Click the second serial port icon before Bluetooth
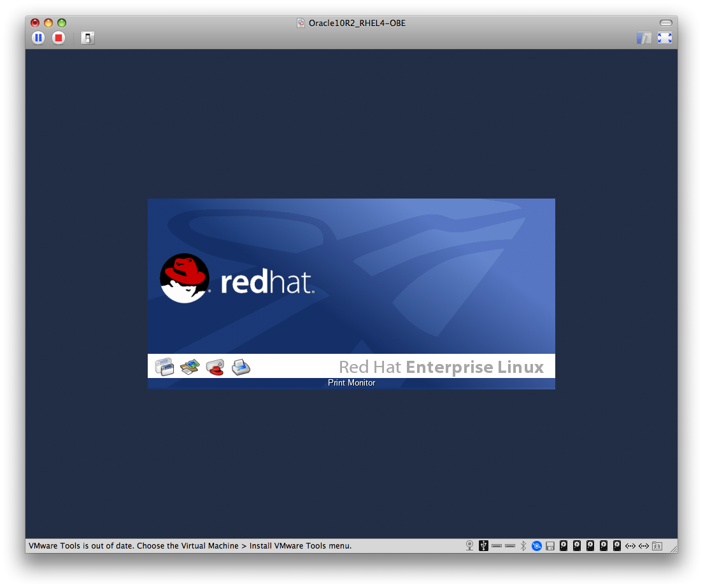The height and width of the screenshot is (588, 703). tap(510, 546)
